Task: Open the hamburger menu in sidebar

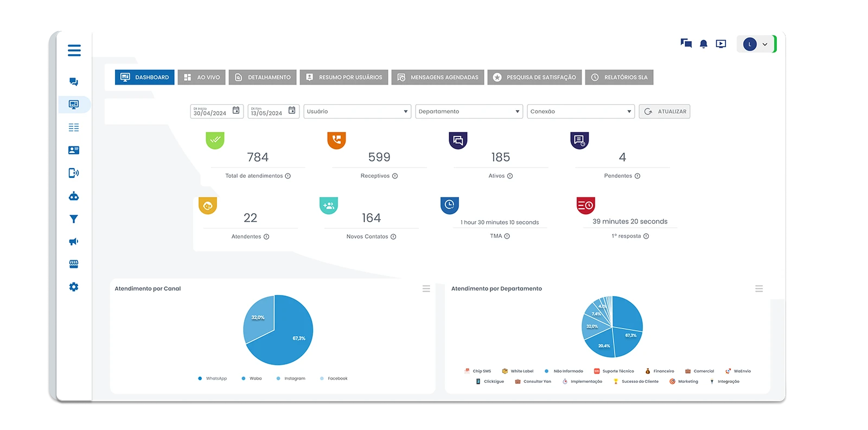Action: click(74, 50)
